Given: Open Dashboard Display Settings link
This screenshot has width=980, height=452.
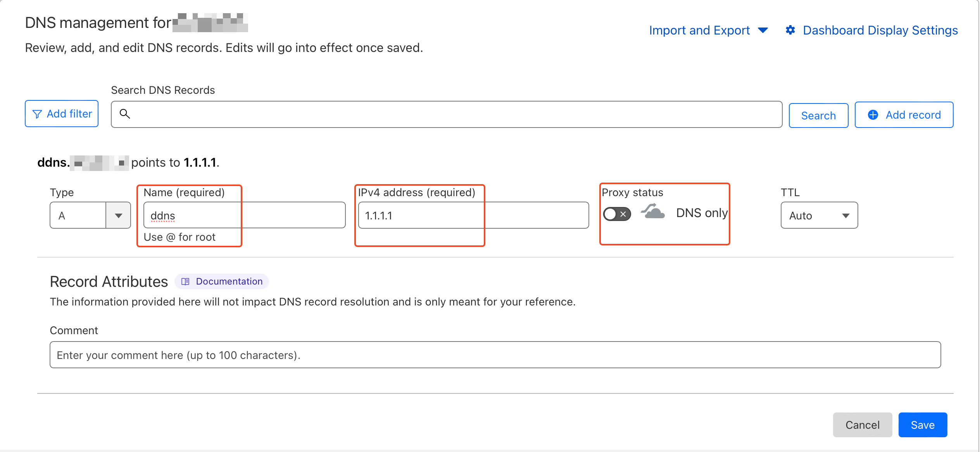Looking at the screenshot, I should click(880, 30).
